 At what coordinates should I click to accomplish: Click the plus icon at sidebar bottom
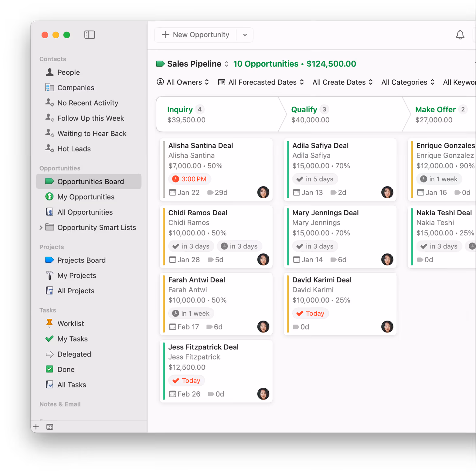pos(36,427)
